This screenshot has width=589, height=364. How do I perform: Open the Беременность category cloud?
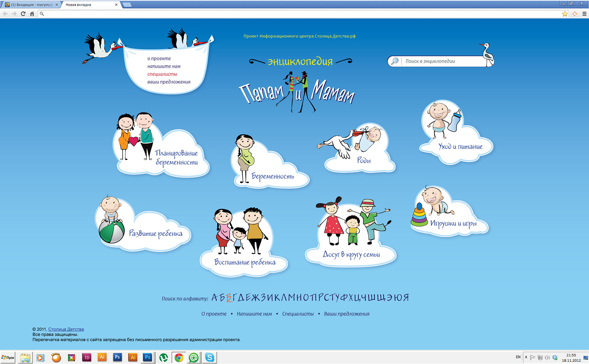pos(271,162)
